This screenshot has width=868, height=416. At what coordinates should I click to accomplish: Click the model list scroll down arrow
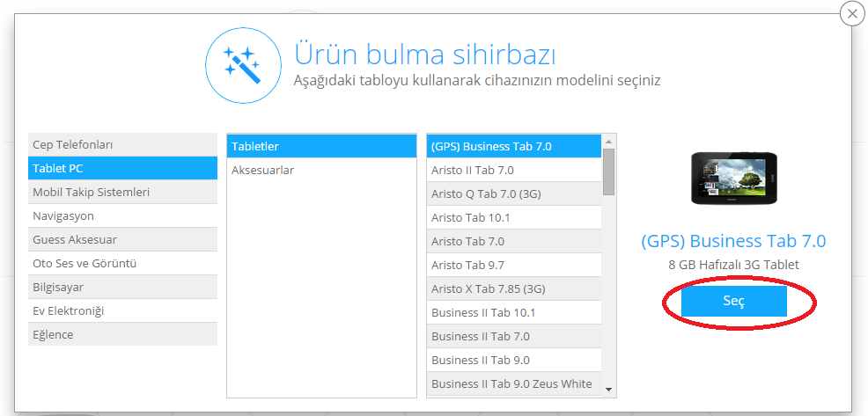click(609, 390)
